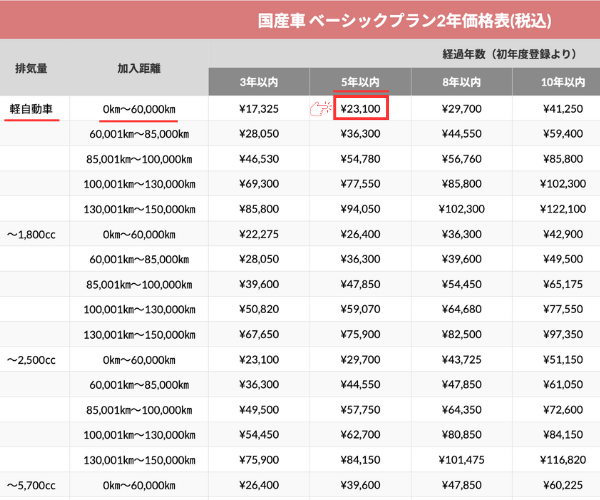Select the 3年以内 column header
The width and height of the screenshot is (600, 500).
[x=259, y=81]
